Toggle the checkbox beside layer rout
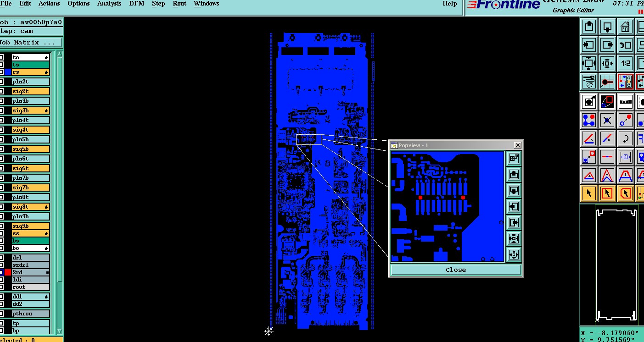The height and width of the screenshot is (342, 644). [1, 287]
